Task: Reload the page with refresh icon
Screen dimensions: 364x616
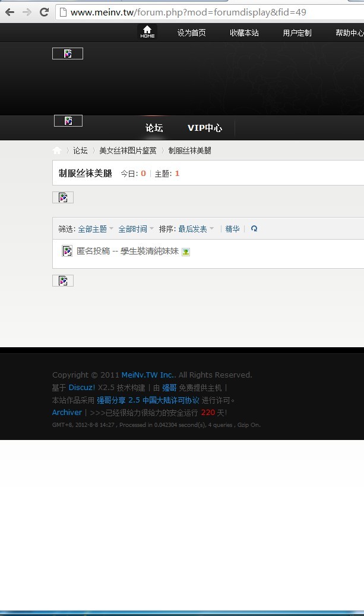Action: (44, 12)
